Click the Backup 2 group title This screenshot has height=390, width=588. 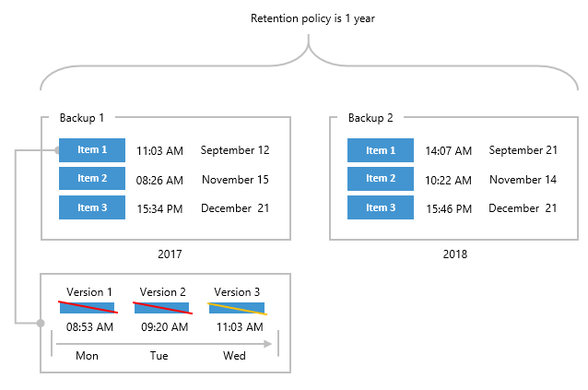click(x=370, y=118)
